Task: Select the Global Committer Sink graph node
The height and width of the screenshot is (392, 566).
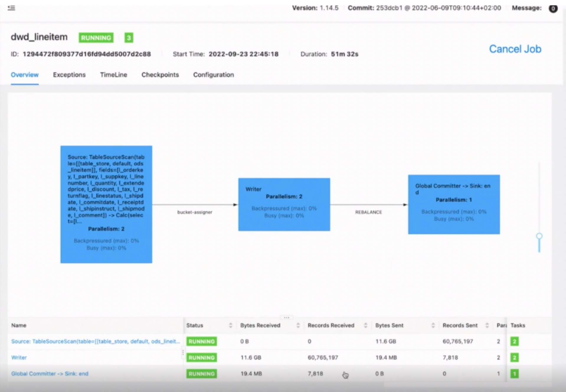Action: pyautogui.click(x=454, y=204)
